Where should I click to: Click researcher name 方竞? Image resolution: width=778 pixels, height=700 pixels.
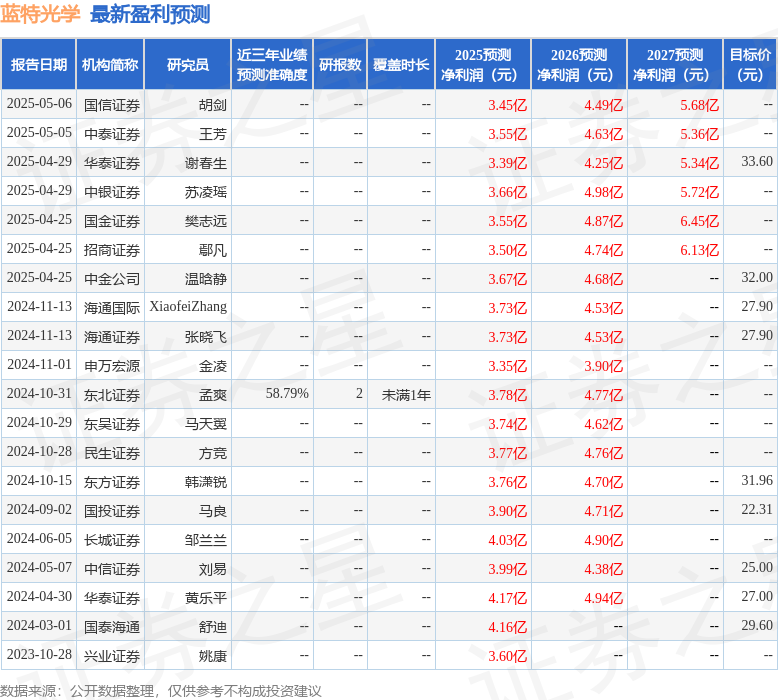coord(212,453)
